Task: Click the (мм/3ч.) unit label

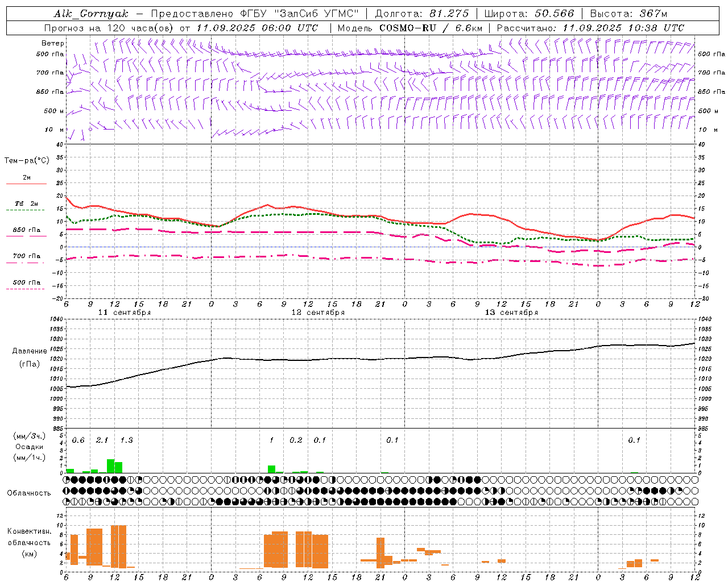Action: point(29,436)
